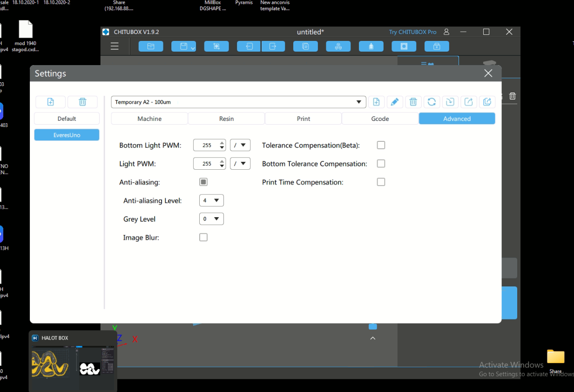574x392 pixels.
Task: Open the hamburger menu in CHITUBOX
Action: (115, 46)
